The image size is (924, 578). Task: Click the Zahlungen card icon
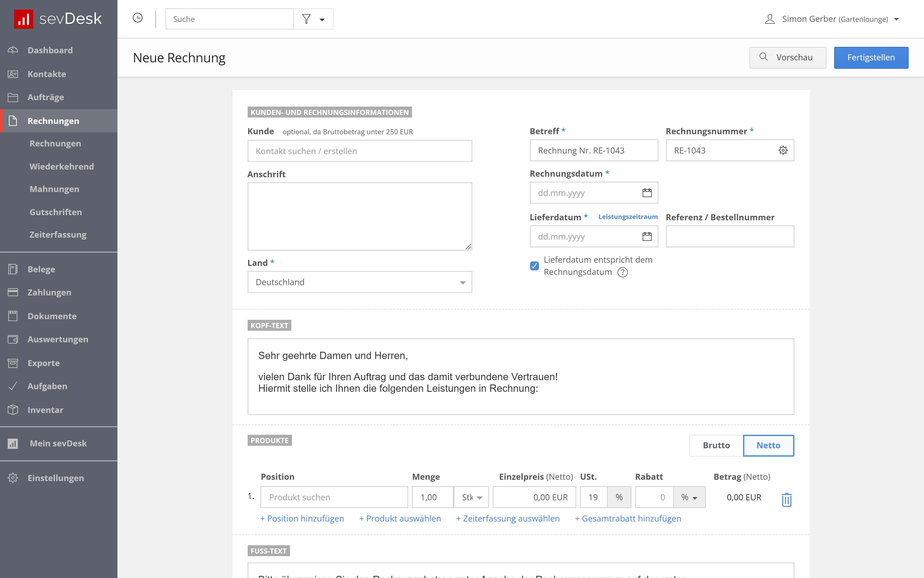click(13, 292)
